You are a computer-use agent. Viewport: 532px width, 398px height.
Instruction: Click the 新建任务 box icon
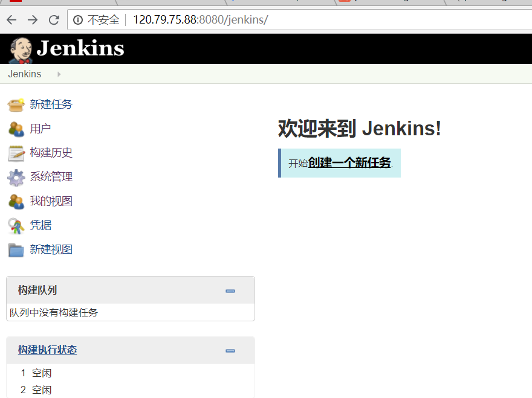[16, 104]
